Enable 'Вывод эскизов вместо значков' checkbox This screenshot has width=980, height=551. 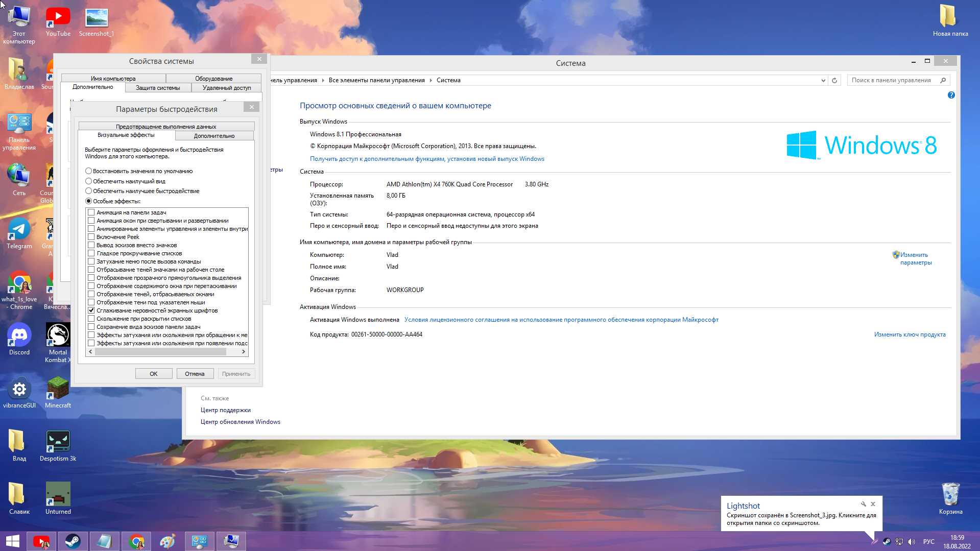pos(91,245)
